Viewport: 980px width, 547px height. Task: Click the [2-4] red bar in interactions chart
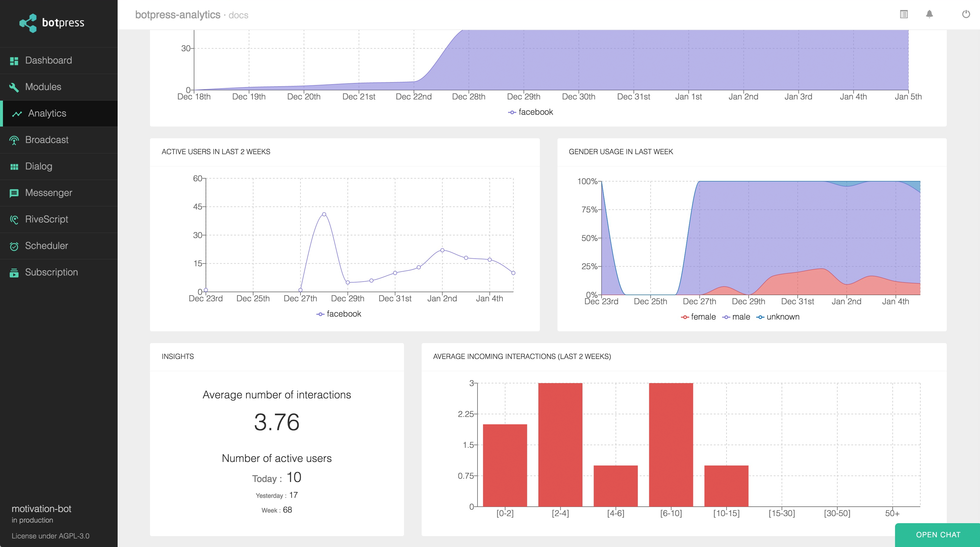(560, 444)
